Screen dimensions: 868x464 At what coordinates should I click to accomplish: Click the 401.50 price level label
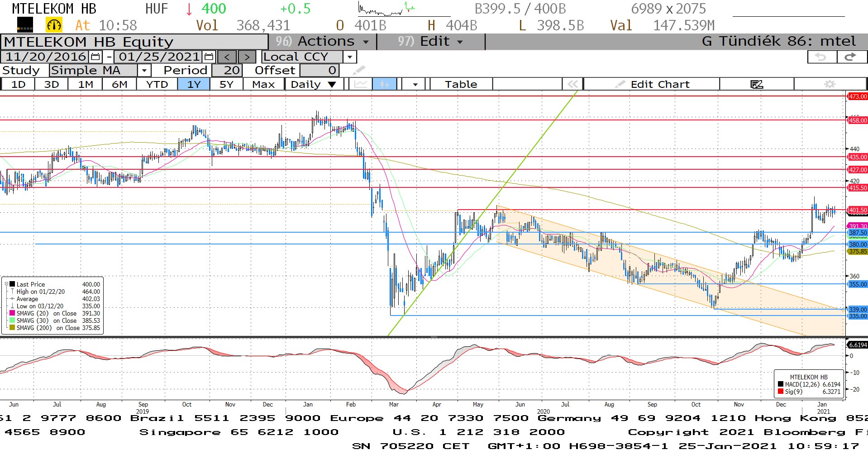(x=857, y=210)
